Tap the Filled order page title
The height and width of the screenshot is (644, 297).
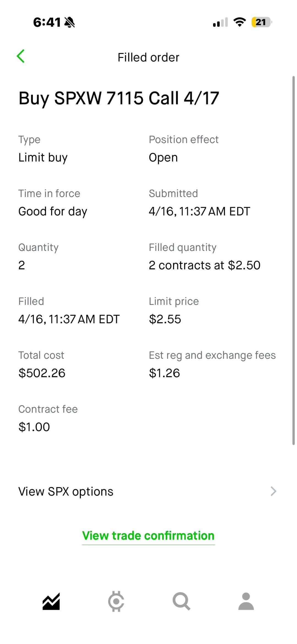click(x=148, y=57)
